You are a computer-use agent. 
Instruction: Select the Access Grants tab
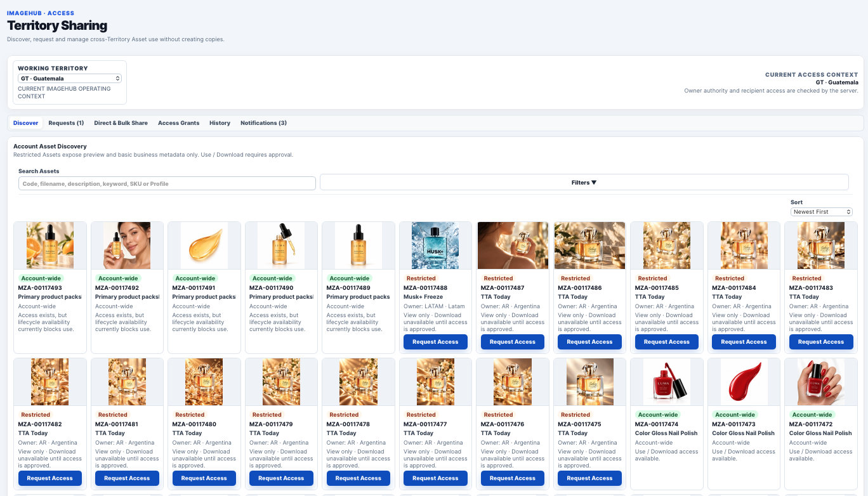click(x=178, y=123)
